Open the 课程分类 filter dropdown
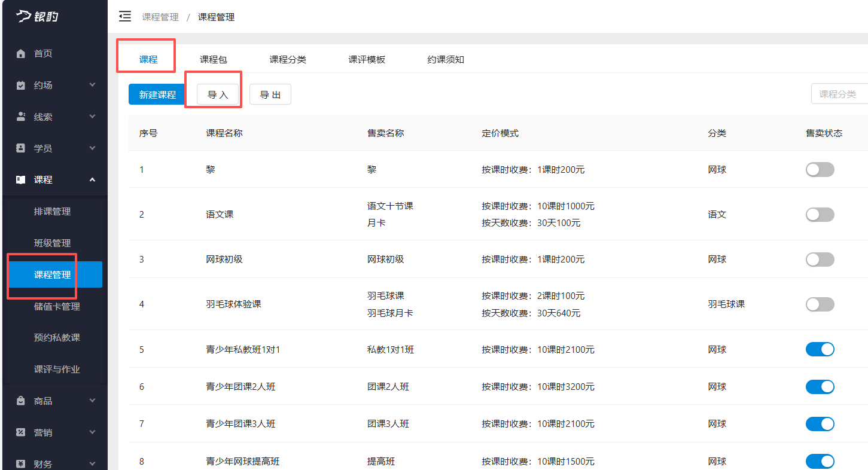Image resolution: width=868 pixels, height=470 pixels. tap(839, 94)
